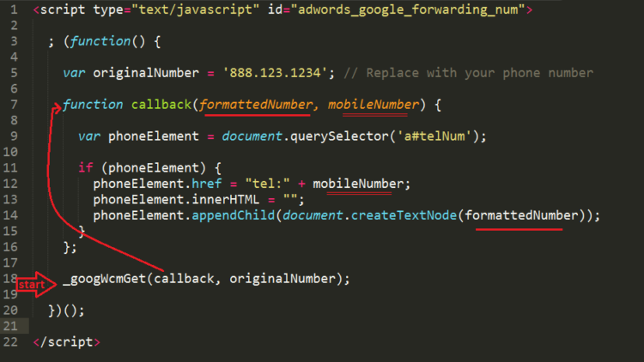Click the closing '</script>' tag
Image resolution: width=644 pixels, height=362 pixels.
click(66, 342)
